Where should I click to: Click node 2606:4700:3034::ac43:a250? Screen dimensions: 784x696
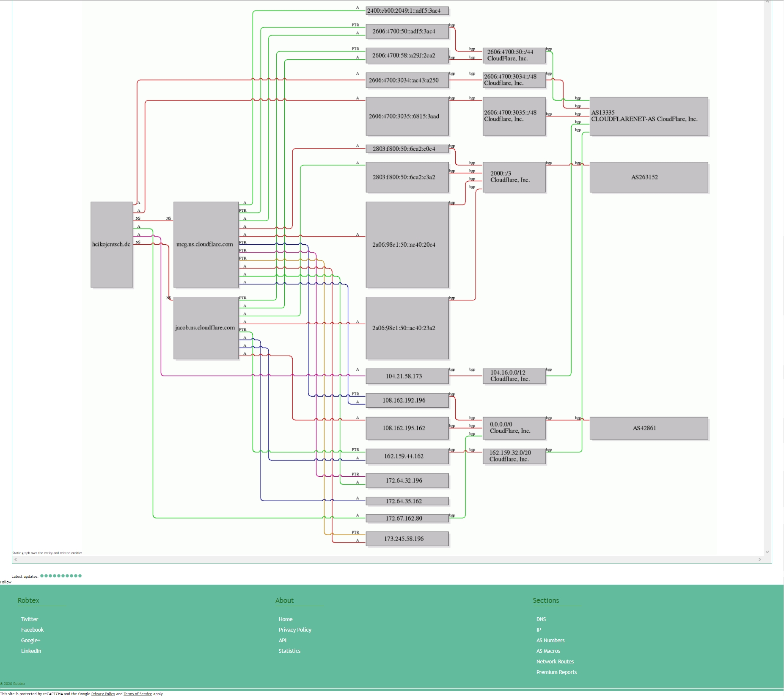[407, 80]
